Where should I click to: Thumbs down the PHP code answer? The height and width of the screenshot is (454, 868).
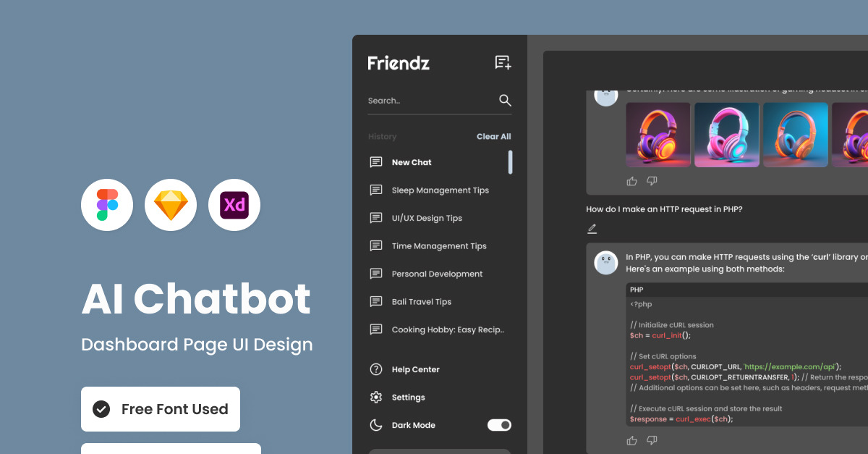pos(652,440)
